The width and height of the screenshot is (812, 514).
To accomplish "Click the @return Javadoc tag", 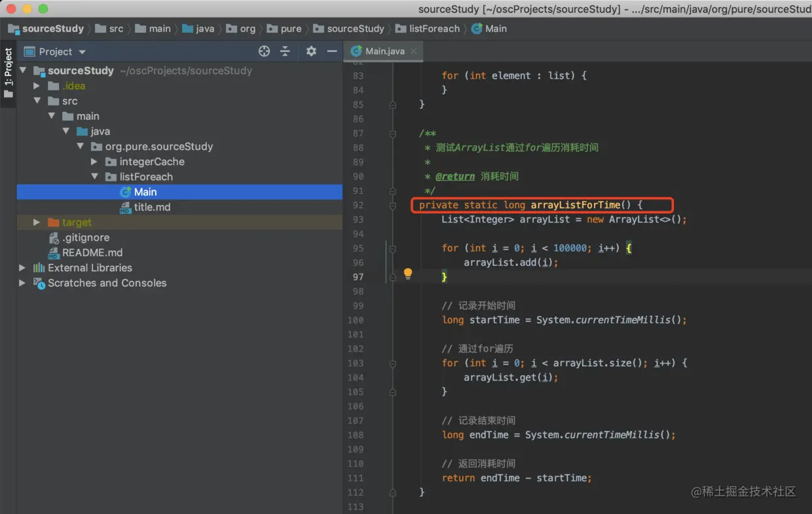I will [455, 176].
